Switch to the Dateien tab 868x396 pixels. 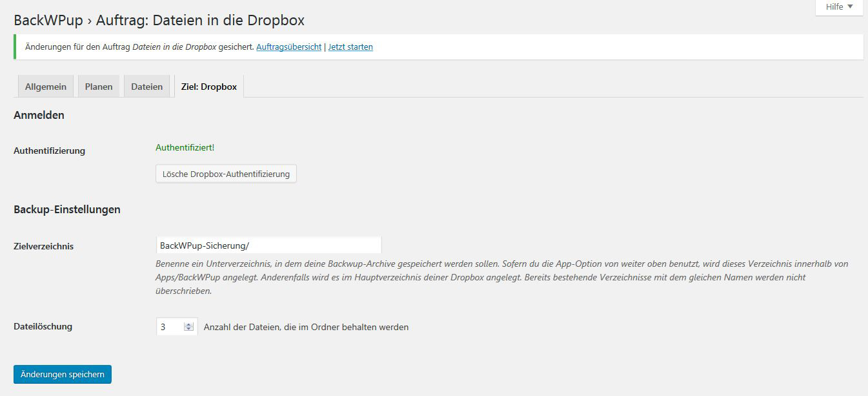click(147, 87)
